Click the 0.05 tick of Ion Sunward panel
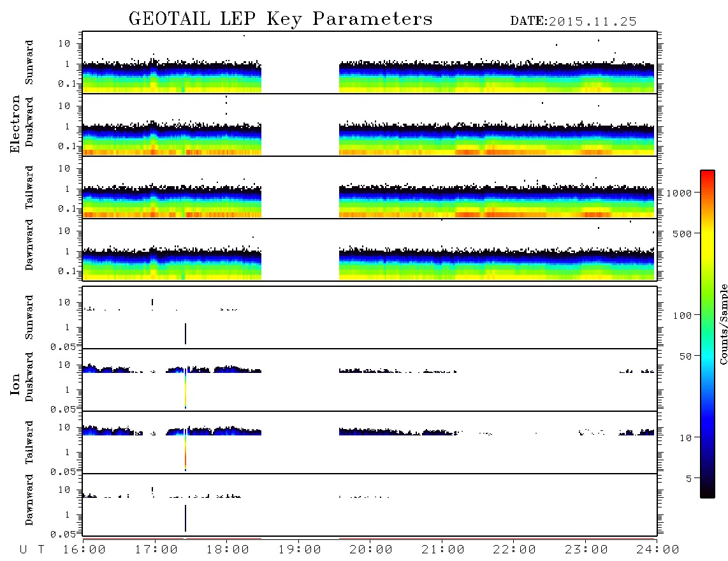 point(63,347)
